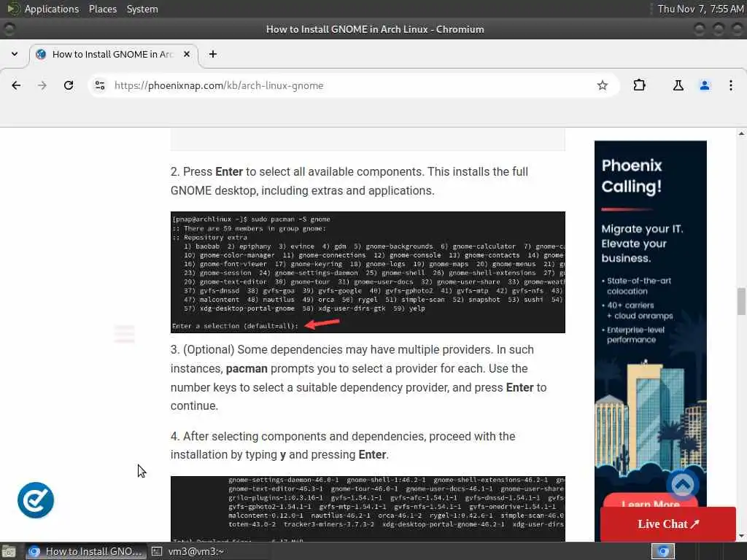This screenshot has width=747, height=560.
Task: Click the scroll-to-top round arrow button
Action: (x=683, y=485)
